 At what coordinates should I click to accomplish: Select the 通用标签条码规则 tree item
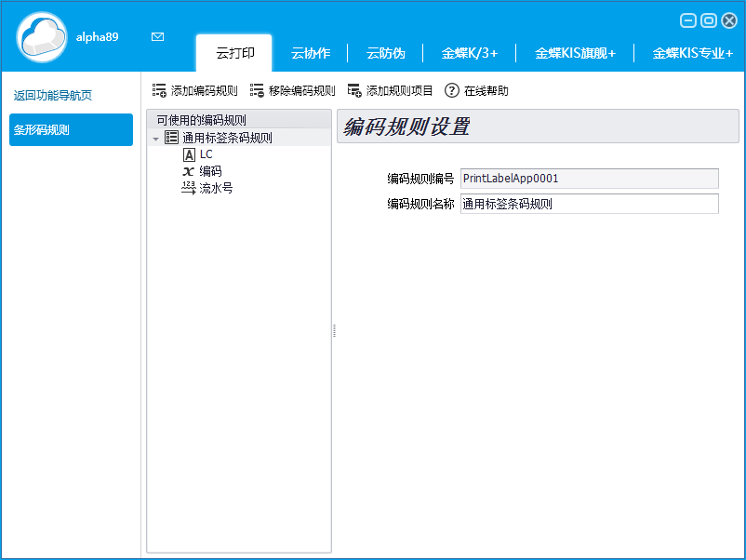227,138
